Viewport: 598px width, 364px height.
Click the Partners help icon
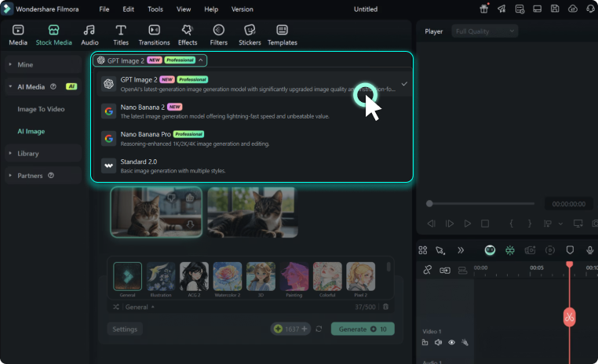pos(51,175)
